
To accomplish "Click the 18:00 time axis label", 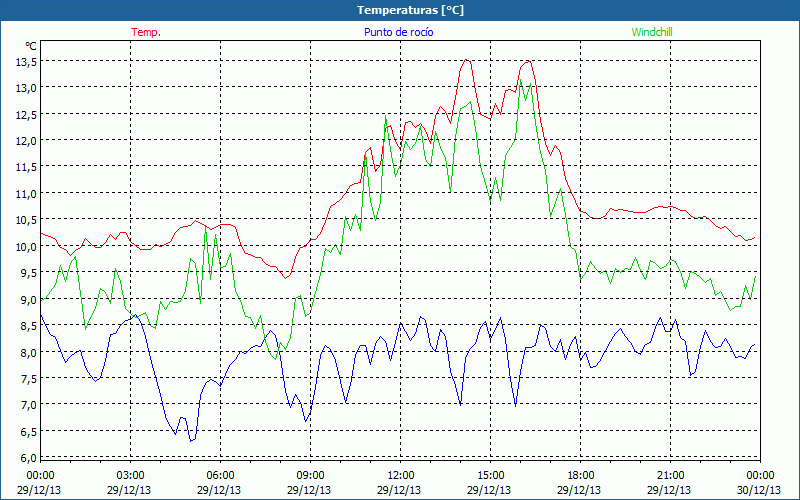I will tap(580, 476).
